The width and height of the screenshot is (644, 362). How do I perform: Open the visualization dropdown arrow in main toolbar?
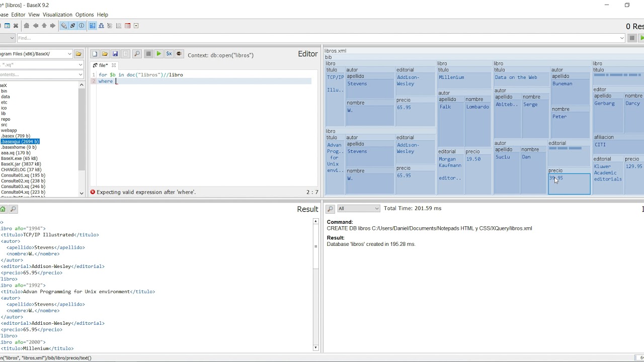coord(136,26)
